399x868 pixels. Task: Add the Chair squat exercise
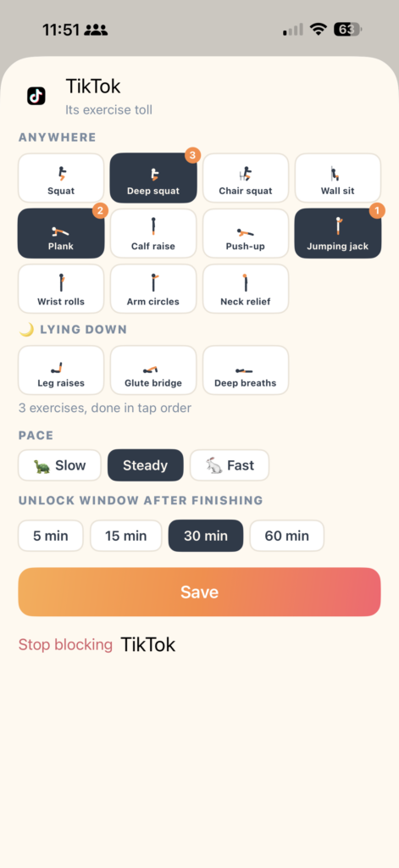click(246, 178)
